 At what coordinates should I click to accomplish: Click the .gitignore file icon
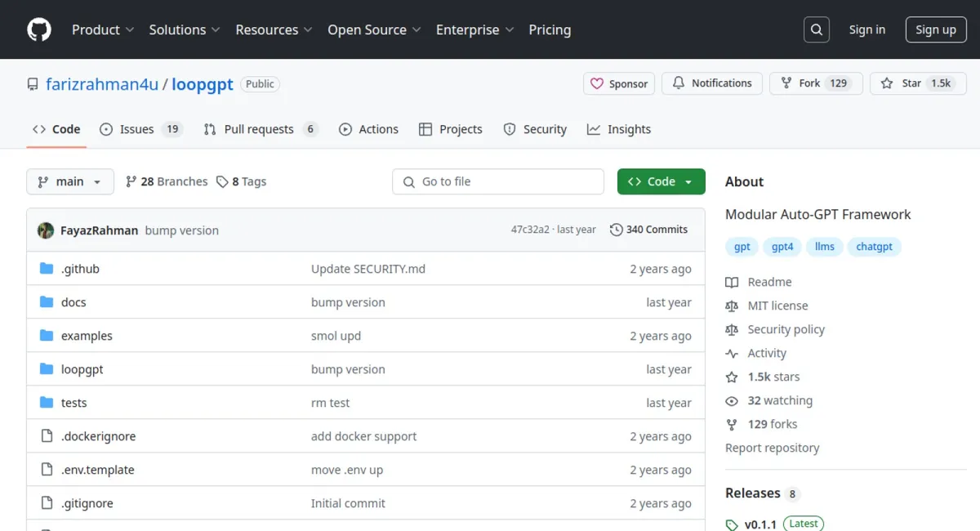tap(47, 503)
